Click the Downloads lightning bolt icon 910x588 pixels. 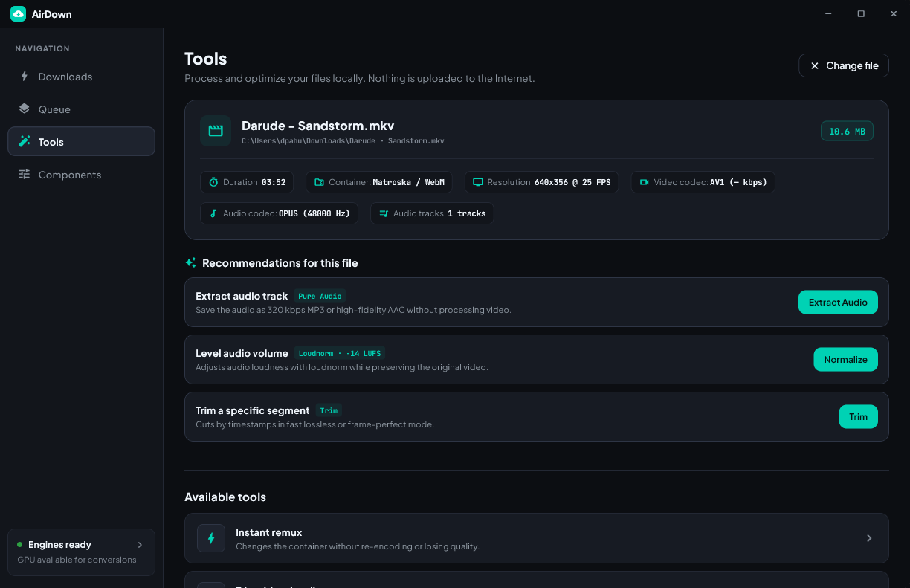[x=25, y=77]
